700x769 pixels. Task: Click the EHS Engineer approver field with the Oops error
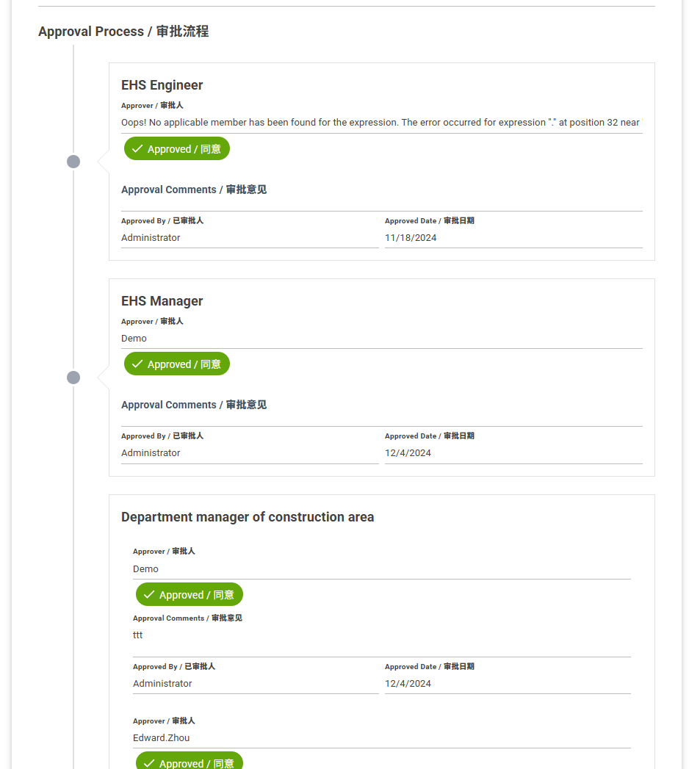point(381,123)
